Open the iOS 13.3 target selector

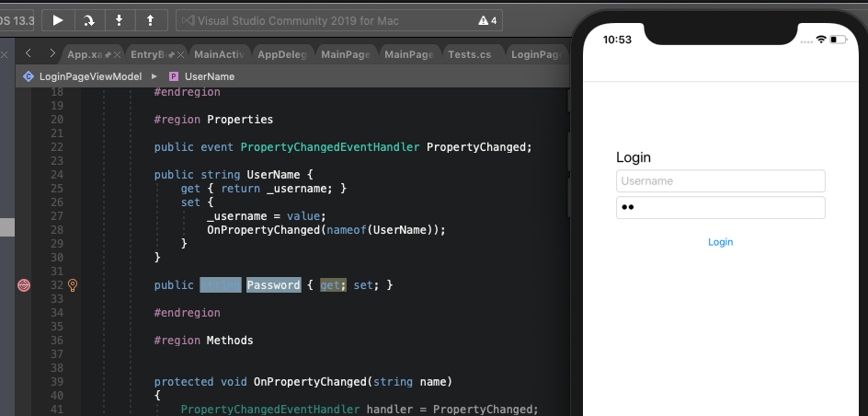pyautogui.click(x=17, y=21)
